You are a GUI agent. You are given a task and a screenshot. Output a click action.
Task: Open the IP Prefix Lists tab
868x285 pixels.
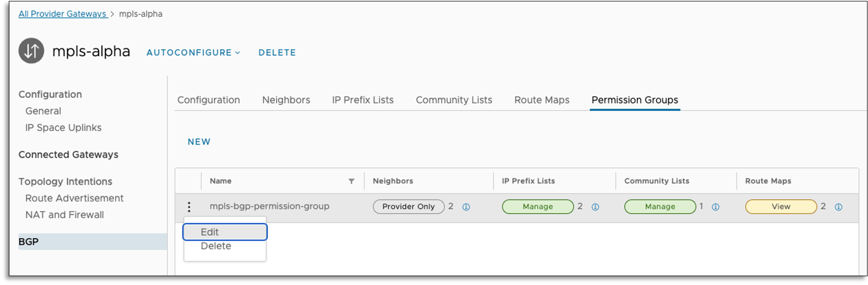click(363, 100)
